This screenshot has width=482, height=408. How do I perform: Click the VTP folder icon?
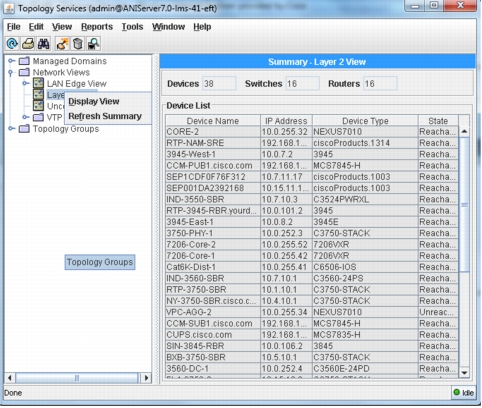[38, 117]
